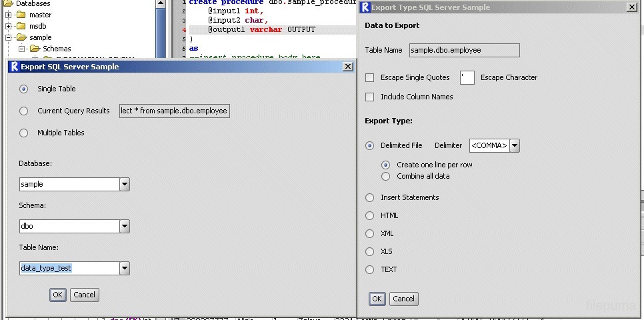Image resolution: width=644 pixels, height=320 pixels.
Task: Click the Export Type dialog title icon
Action: point(365,7)
